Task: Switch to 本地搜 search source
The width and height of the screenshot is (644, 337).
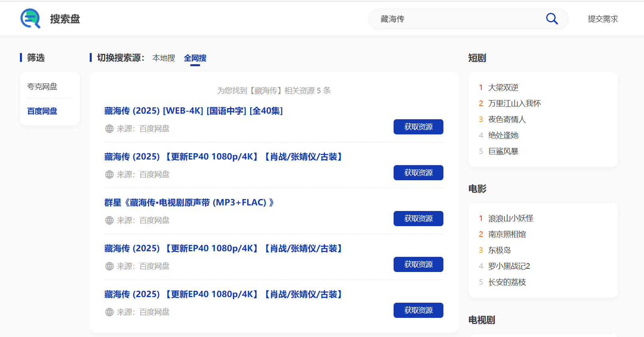Action: click(x=164, y=58)
